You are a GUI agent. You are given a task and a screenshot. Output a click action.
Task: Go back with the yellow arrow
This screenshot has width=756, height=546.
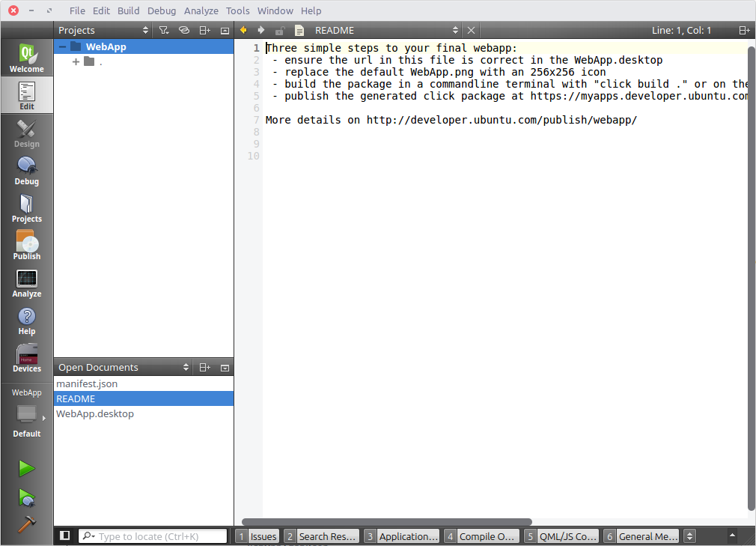pos(243,31)
